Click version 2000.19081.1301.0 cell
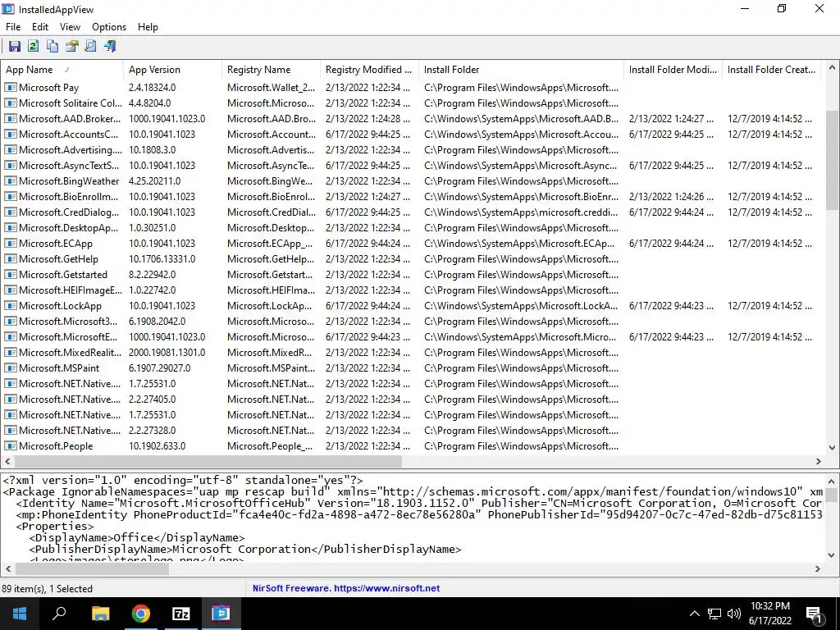Viewport: 840px width, 630px height. [x=167, y=353]
